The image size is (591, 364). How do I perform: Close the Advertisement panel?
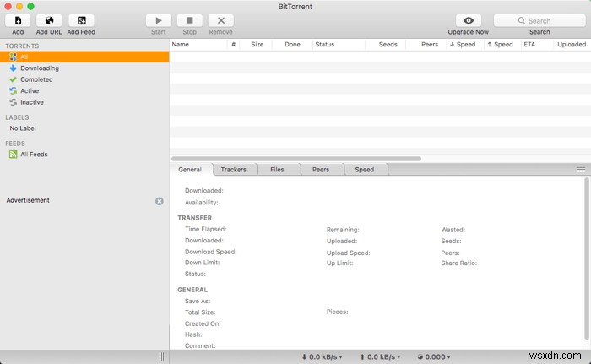click(160, 201)
